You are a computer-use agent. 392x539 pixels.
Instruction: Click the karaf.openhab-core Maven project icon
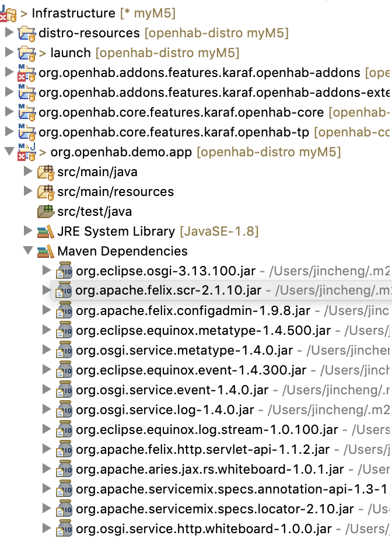point(27,113)
